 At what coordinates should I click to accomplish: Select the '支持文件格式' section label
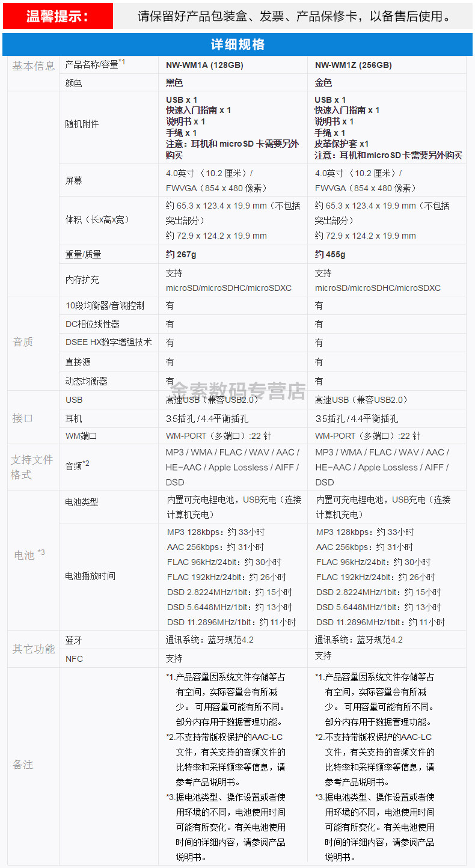click(x=32, y=467)
